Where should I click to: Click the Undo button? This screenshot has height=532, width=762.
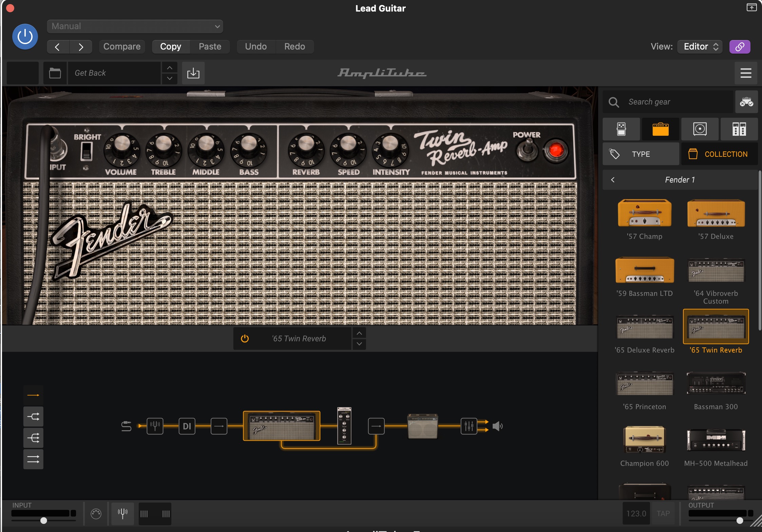[x=256, y=47]
